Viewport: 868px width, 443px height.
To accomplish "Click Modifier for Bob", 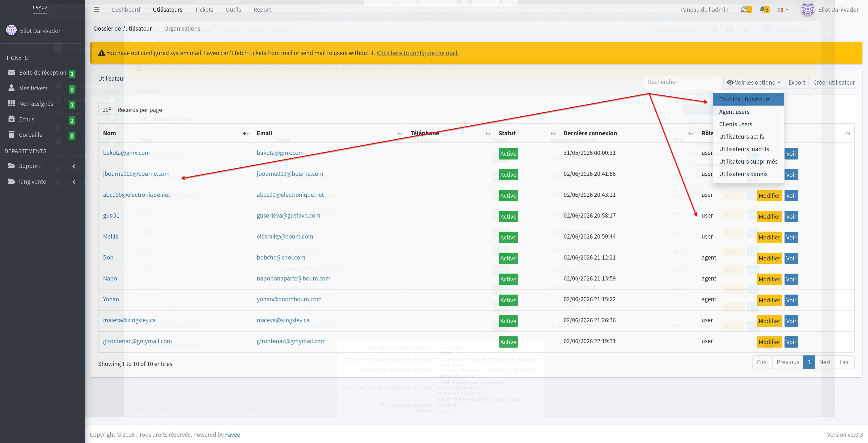I will click(x=769, y=258).
